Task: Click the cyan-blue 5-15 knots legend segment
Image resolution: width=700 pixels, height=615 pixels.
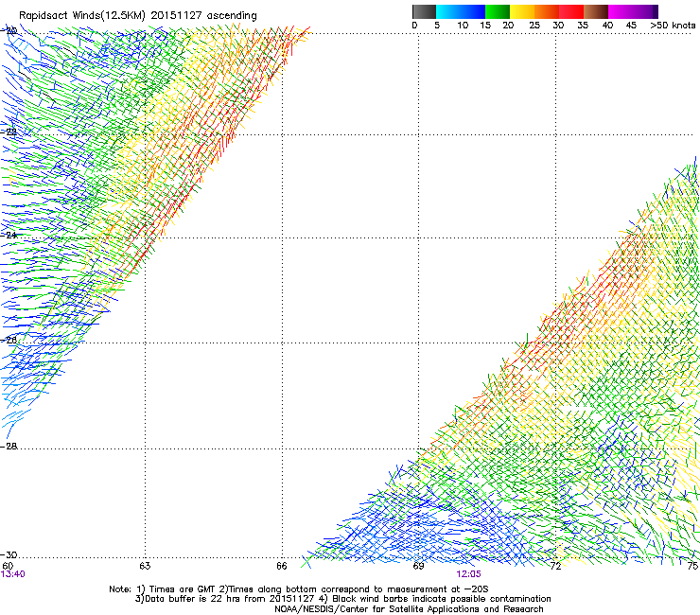Action: [461, 11]
